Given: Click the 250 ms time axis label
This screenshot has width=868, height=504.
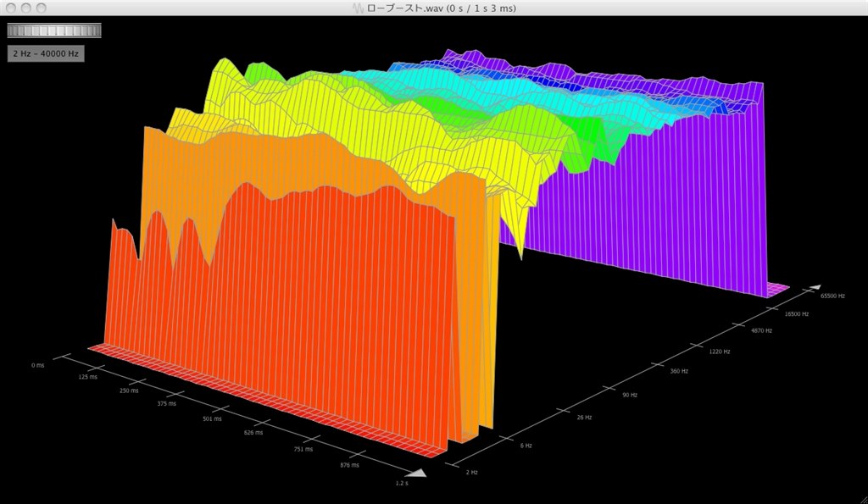Looking at the screenshot, I should click(128, 391).
